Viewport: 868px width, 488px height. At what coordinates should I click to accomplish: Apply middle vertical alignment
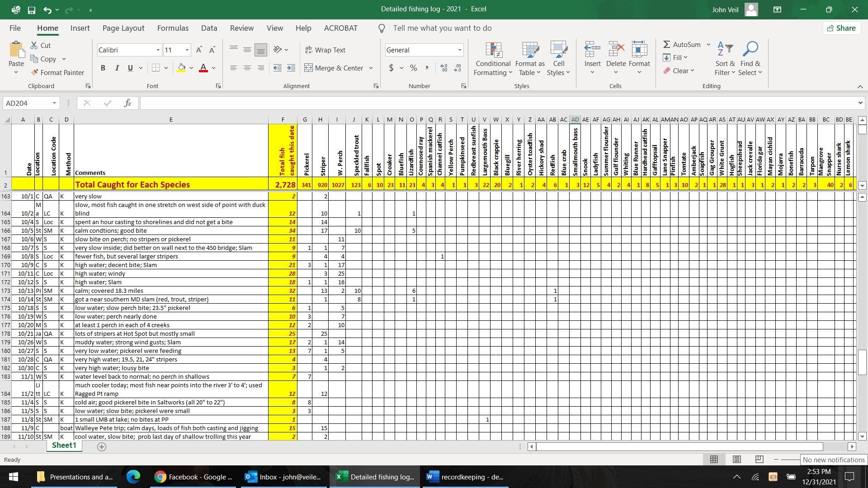click(x=247, y=50)
